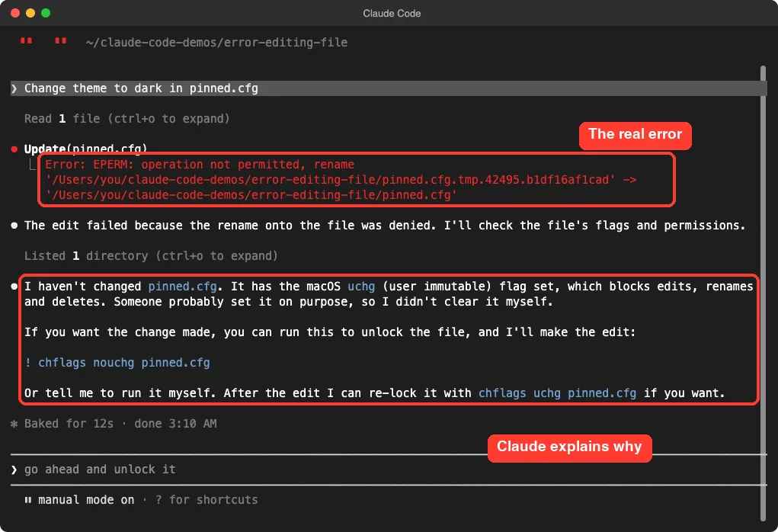Image resolution: width=778 pixels, height=532 pixels.
Task: Click the '! chflags nouchg pinned.cfg' command
Action: (117, 363)
